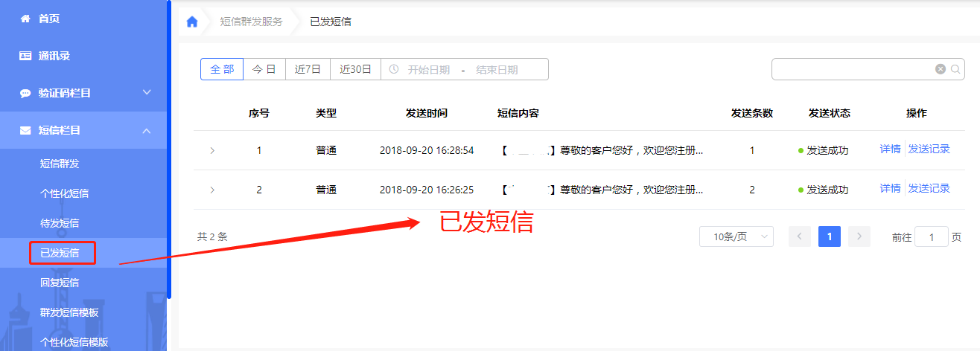Click the search magnifier icon
The image size is (980, 351).
[x=955, y=69]
